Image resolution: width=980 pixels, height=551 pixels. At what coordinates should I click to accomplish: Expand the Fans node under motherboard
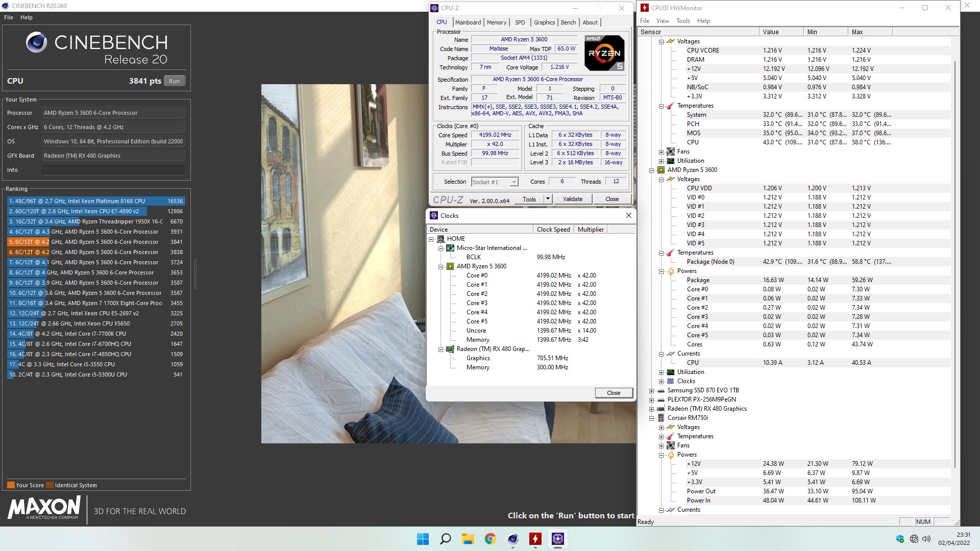click(661, 152)
